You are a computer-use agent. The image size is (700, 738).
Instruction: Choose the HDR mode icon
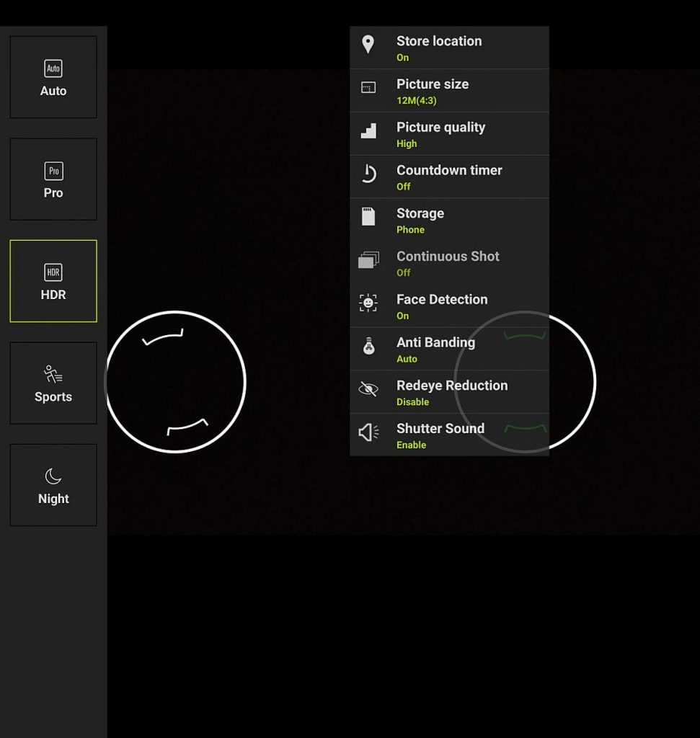click(x=53, y=272)
